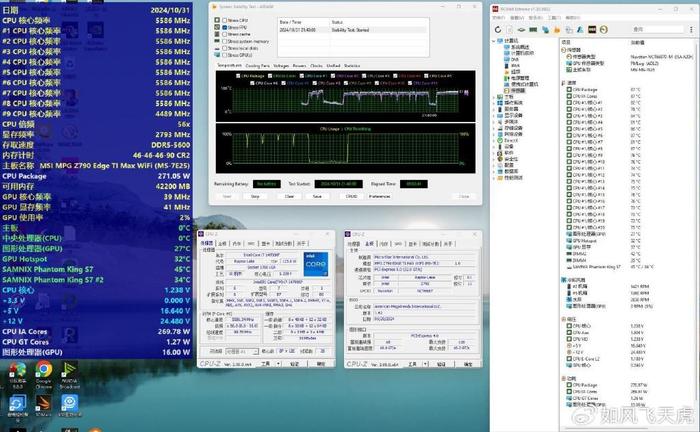
Task: Collapse the 计算机 tree node in AIDA64
Action: pyautogui.click(x=494, y=41)
